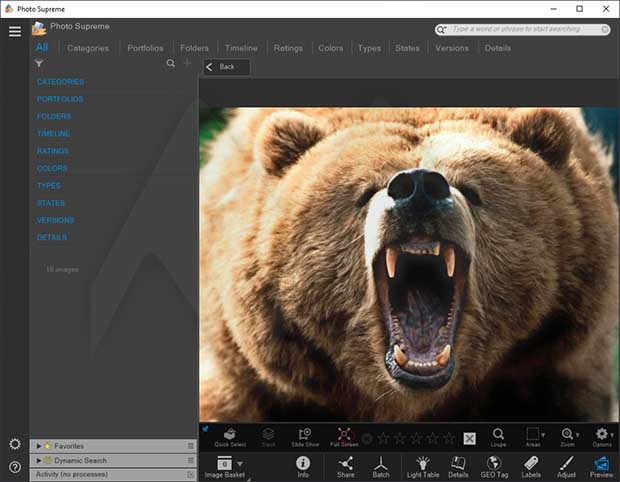This screenshot has height=482, width=620.
Task: Switch to the Folders tab
Action: click(x=194, y=48)
